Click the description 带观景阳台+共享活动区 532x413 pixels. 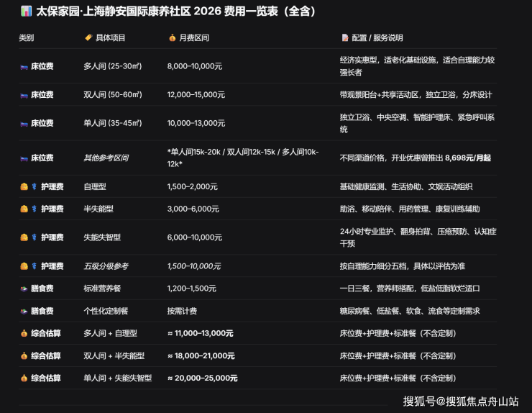click(380, 95)
